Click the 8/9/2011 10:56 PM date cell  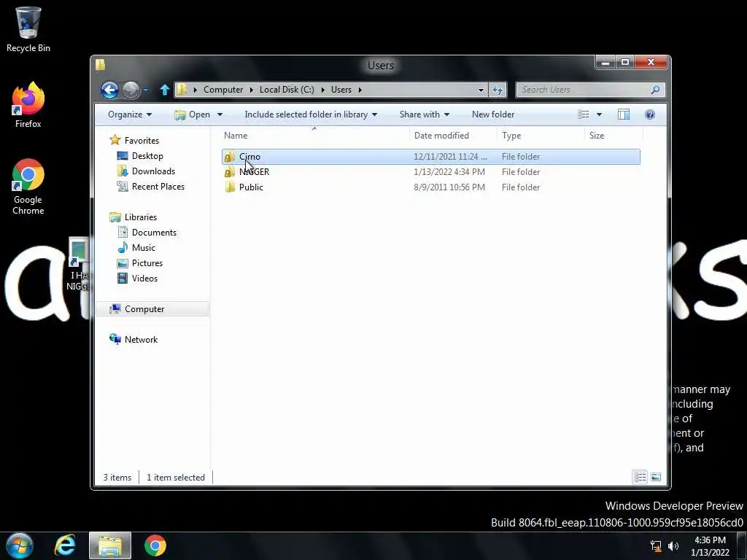449,187
